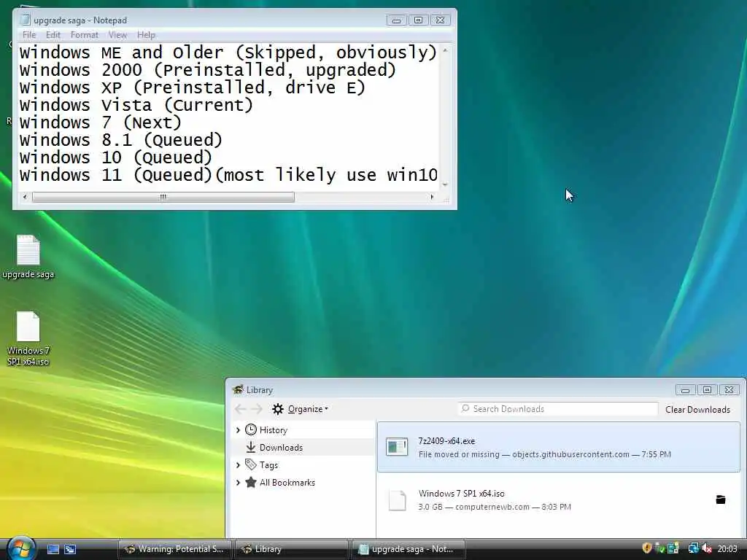Click the All Bookmarks star icon
The width and height of the screenshot is (747, 560).
251,483
